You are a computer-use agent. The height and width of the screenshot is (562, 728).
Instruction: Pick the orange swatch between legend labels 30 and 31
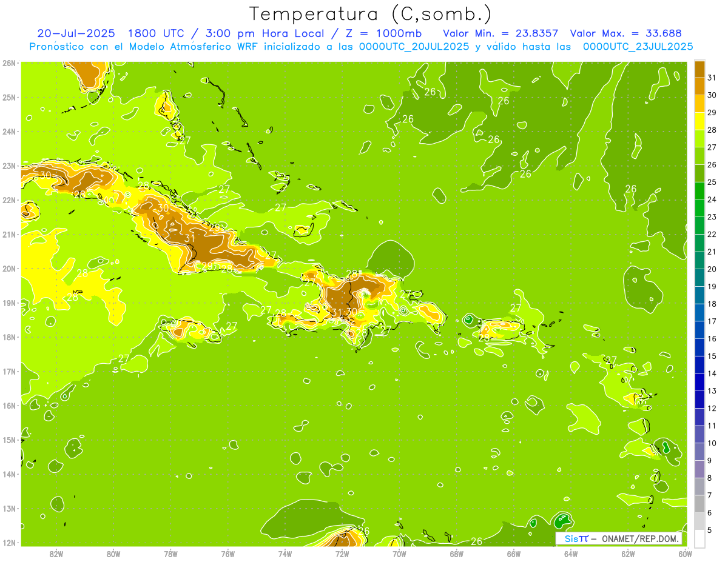[x=699, y=86]
